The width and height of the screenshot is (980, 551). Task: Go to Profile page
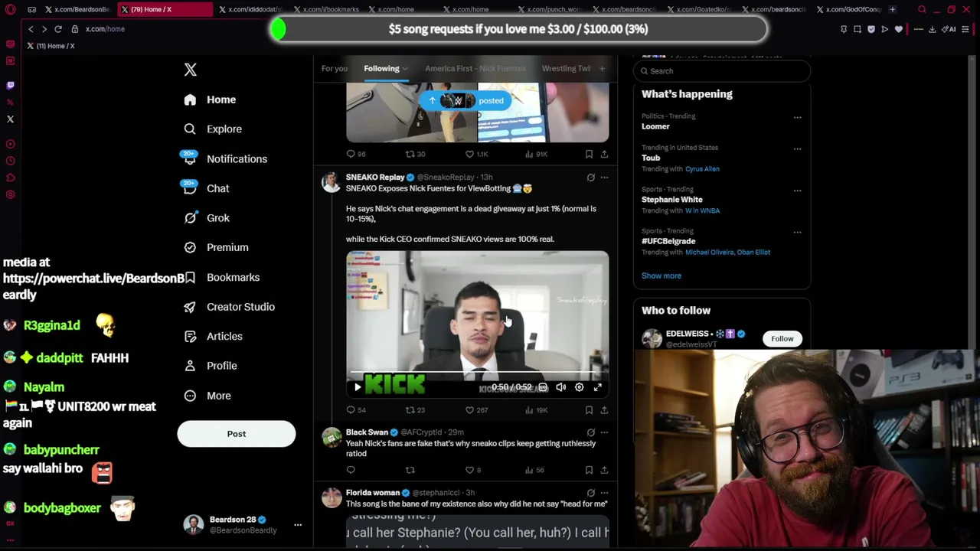coord(211,366)
